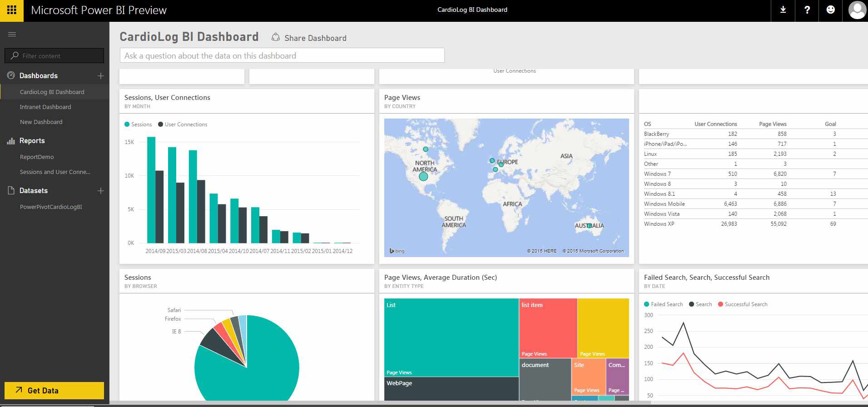
Task: Select the document treemap block
Action: [x=545, y=380]
